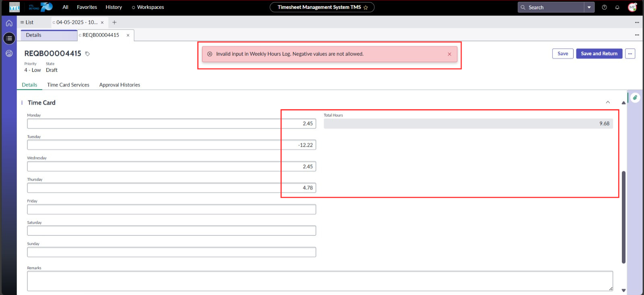Click the Save button
This screenshot has height=295, width=644.
[x=562, y=54]
